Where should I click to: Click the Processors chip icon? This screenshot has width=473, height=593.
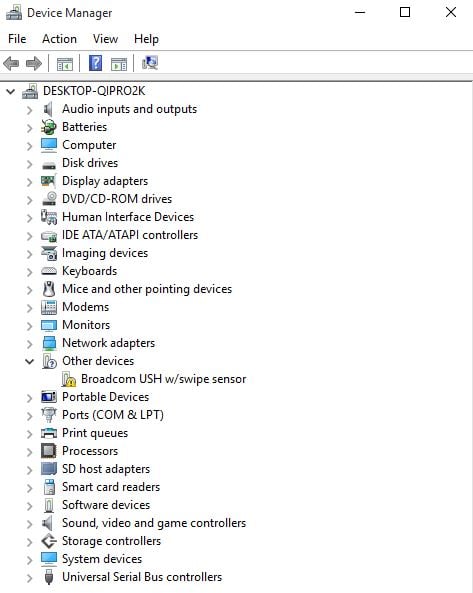pyautogui.click(x=49, y=451)
